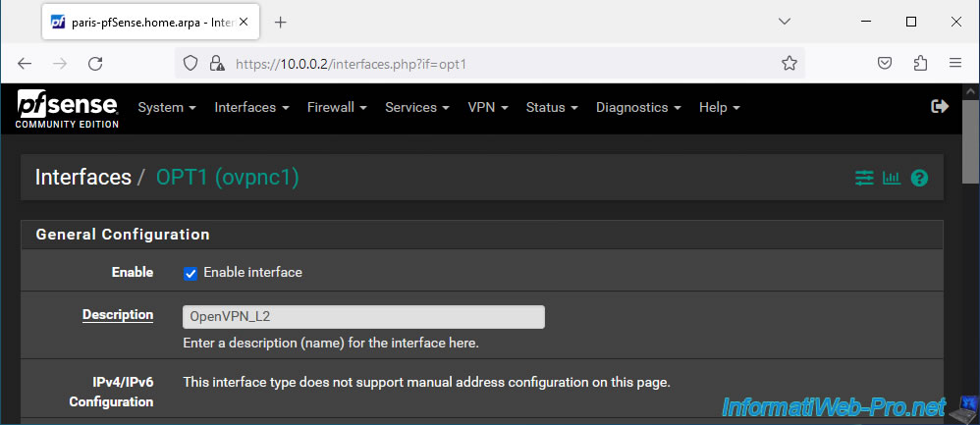Click the Enable interface label text
The image size is (980, 425).
252,273
